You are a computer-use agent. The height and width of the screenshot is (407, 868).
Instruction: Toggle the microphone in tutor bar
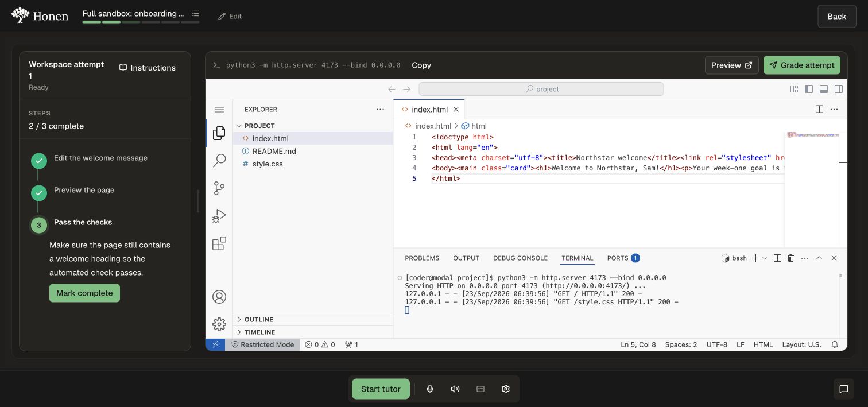click(429, 389)
